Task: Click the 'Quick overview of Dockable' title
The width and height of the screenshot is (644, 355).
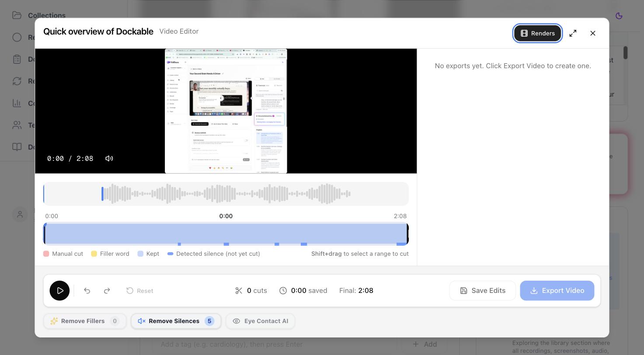Action: click(98, 31)
